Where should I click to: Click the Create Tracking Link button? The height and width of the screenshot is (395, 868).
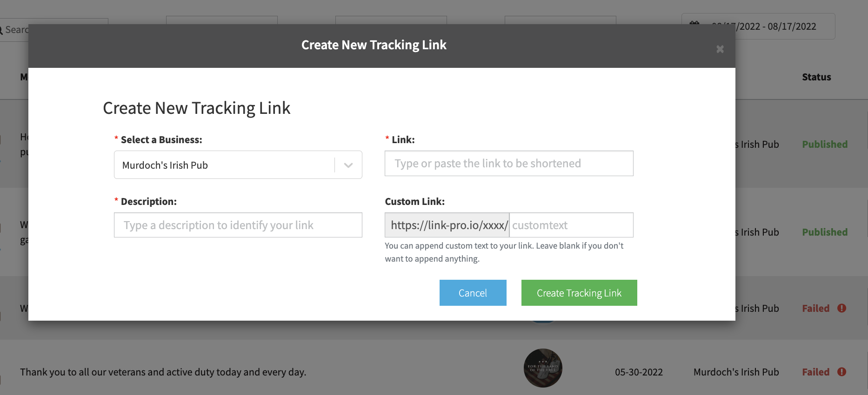579,293
